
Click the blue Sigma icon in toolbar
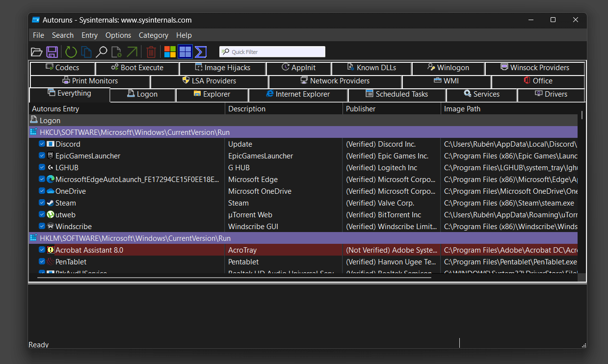point(200,52)
